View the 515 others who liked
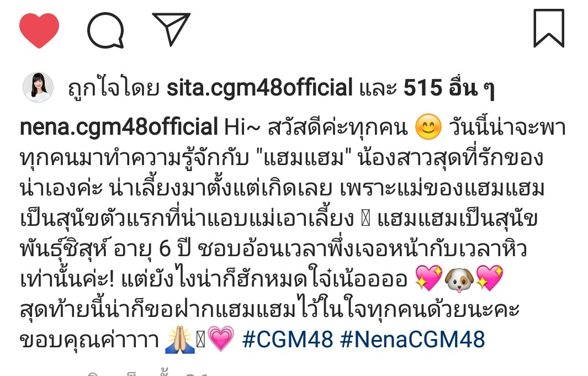Viewport: 588px width, 376px height. pyautogui.click(x=449, y=88)
